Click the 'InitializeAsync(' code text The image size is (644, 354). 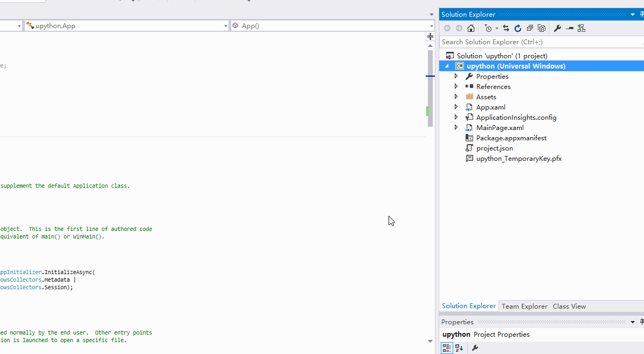click(70, 272)
